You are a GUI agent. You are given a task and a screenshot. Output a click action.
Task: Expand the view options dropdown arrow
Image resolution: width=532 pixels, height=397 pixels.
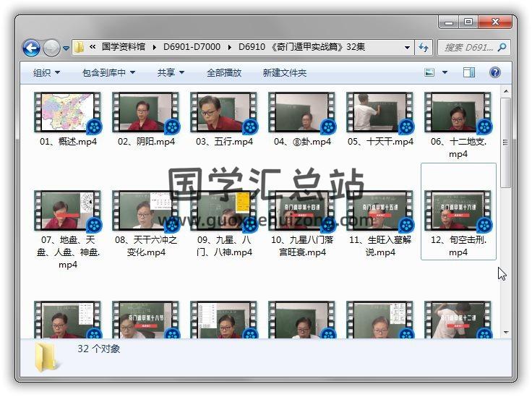(445, 72)
